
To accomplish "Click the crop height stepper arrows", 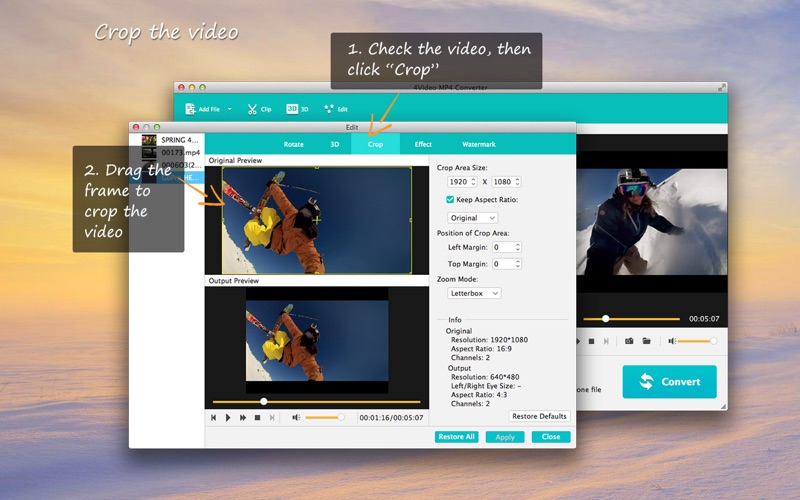I will pyautogui.click(x=518, y=182).
